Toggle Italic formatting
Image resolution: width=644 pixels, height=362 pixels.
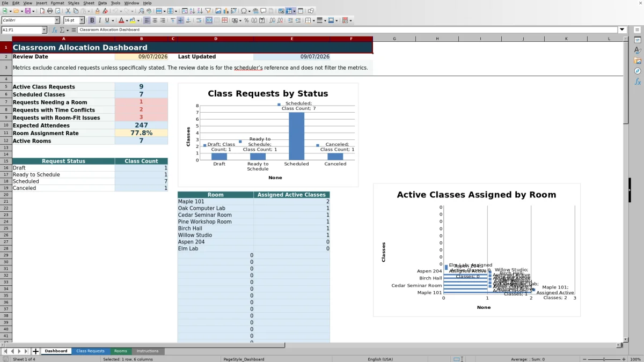click(x=99, y=20)
